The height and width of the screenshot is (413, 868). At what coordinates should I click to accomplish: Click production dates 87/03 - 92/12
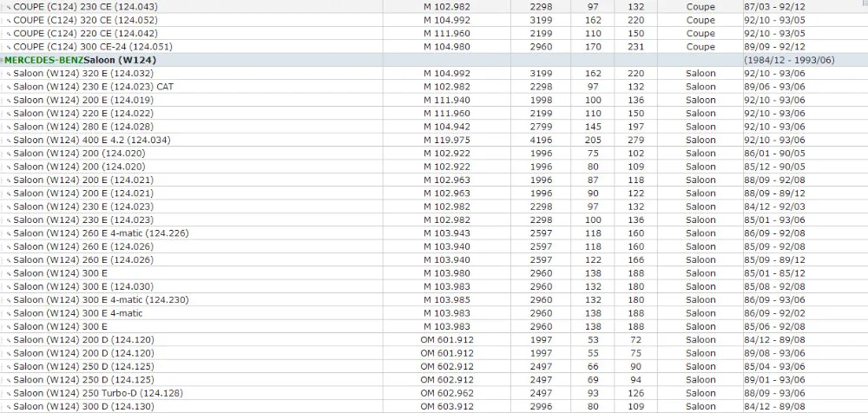pos(774,7)
